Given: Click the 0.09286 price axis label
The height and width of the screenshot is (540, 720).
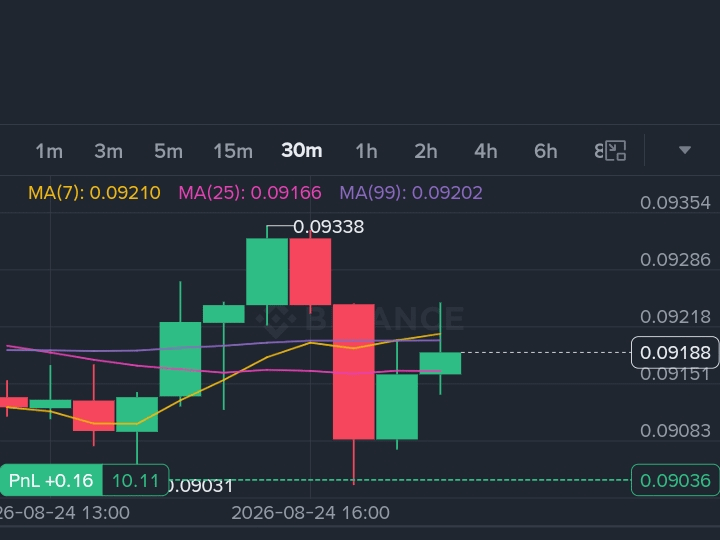Looking at the screenshot, I should tap(675, 260).
